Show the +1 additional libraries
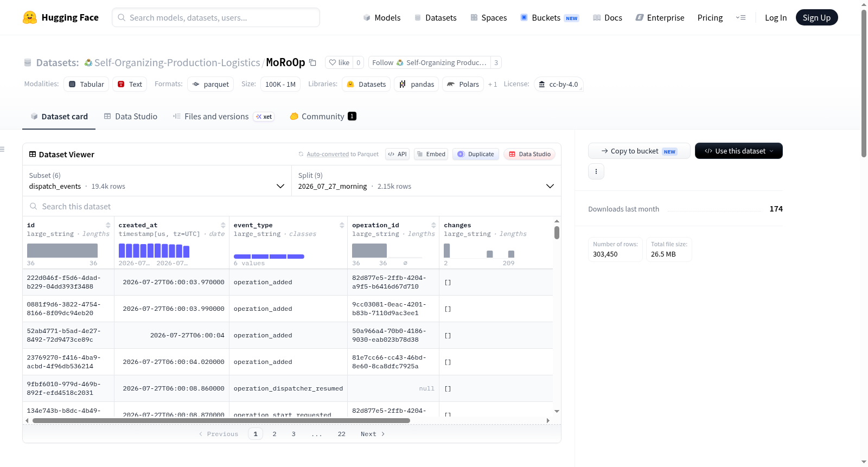This screenshot has height=467, width=868. point(493,85)
